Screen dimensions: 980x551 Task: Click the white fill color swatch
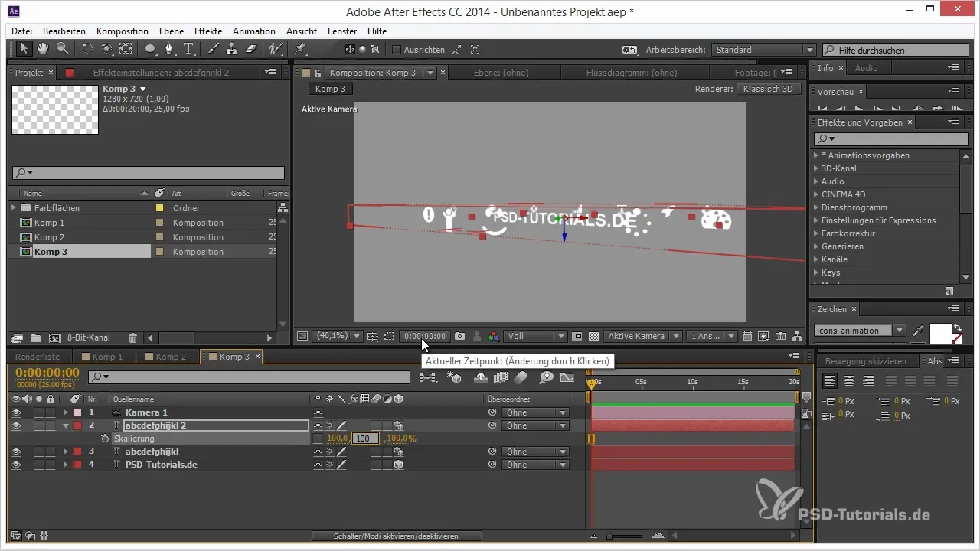940,334
